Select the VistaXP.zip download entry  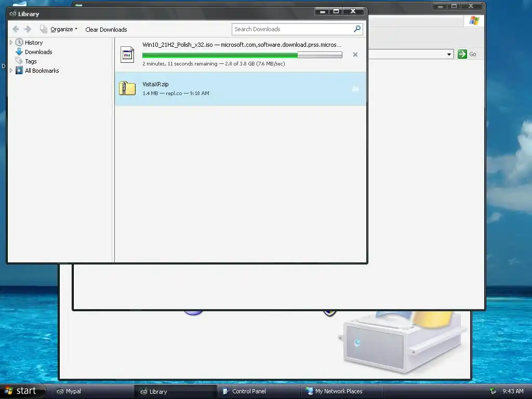point(241,88)
